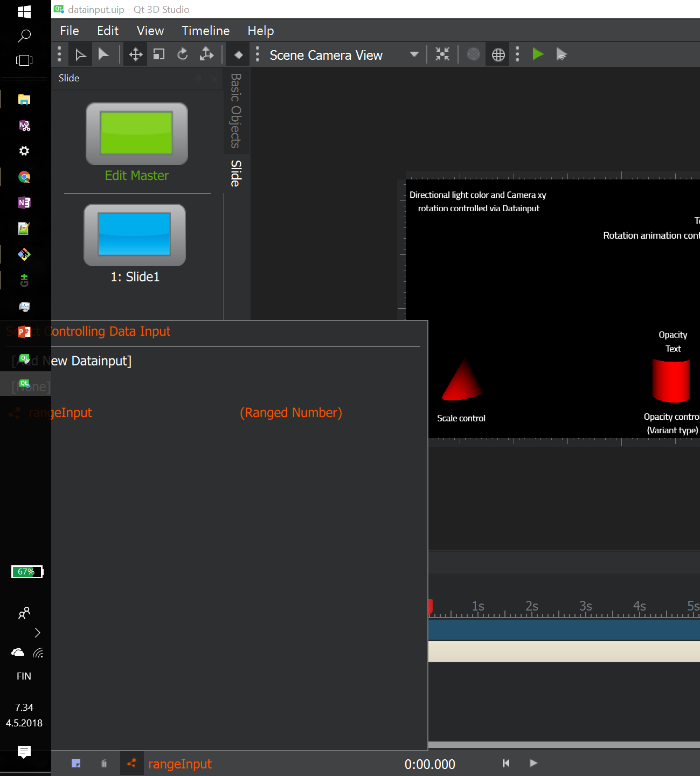Image resolution: width=700 pixels, height=776 pixels.
Task: Click the Fit Selected icon in toolbar
Action: point(442,54)
